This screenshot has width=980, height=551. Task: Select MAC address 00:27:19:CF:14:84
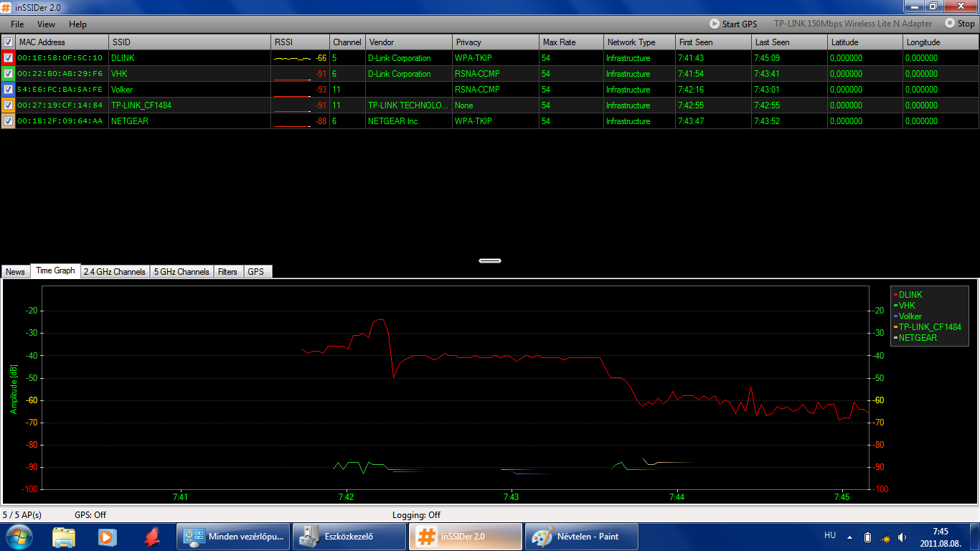pyautogui.click(x=60, y=105)
